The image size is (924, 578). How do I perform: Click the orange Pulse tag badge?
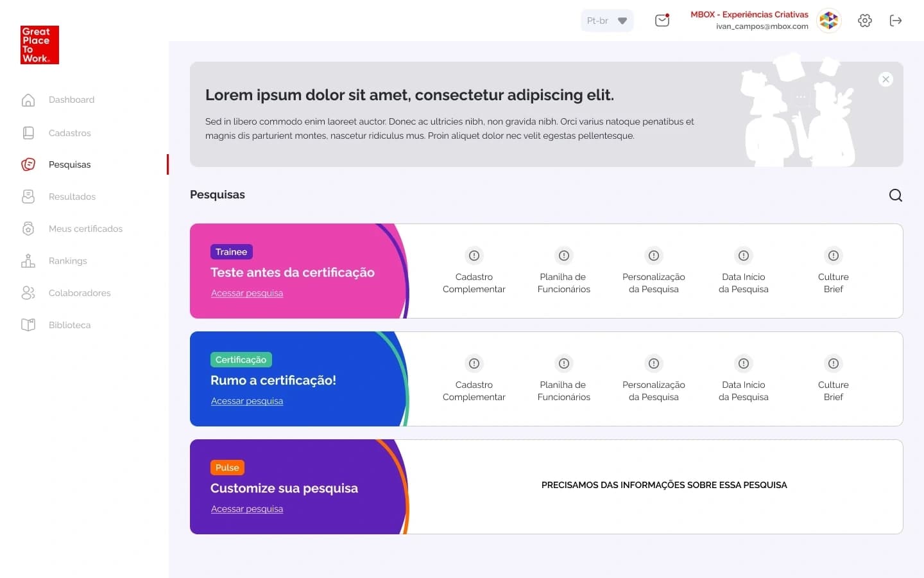[227, 468]
